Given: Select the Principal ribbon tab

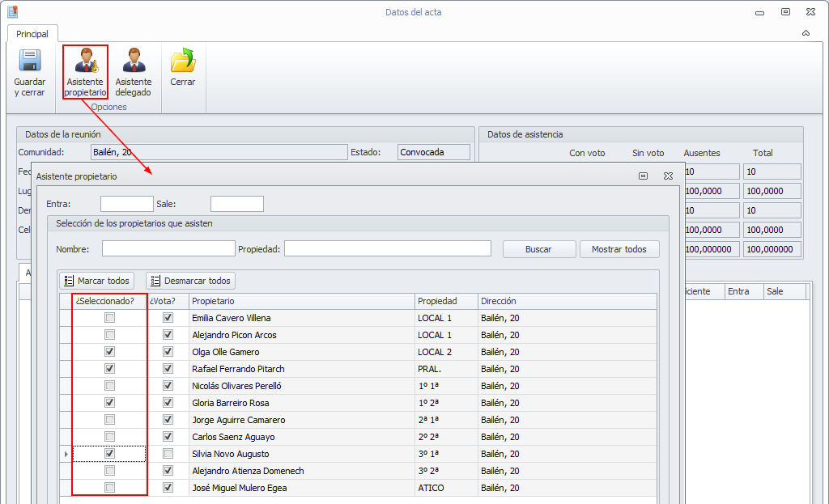Looking at the screenshot, I should tap(32, 34).
